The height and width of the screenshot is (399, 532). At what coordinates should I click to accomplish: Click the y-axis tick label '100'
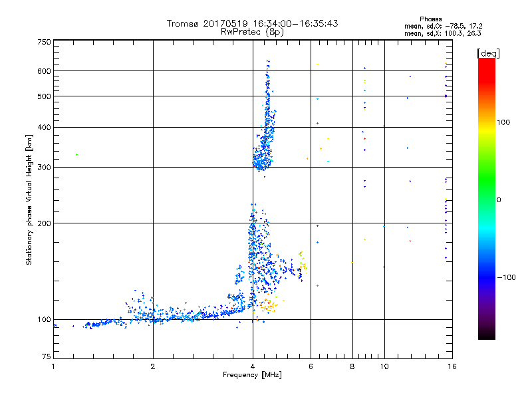pos(44,319)
